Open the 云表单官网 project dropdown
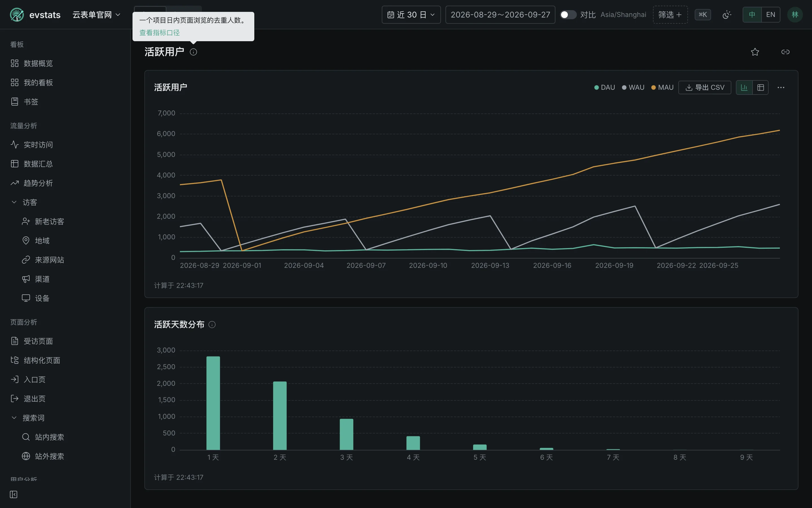812x508 pixels. click(96, 15)
